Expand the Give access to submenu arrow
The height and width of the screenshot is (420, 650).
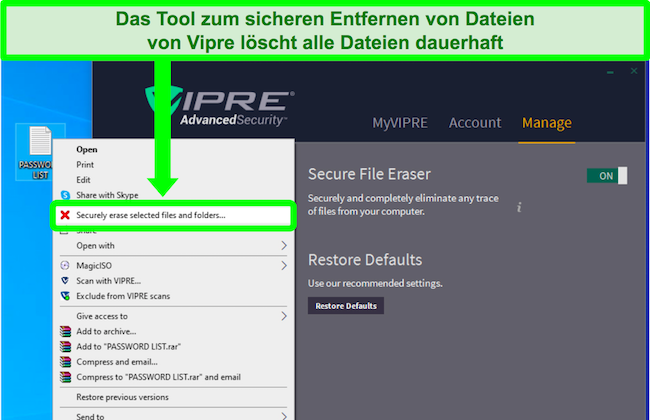[284, 316]
